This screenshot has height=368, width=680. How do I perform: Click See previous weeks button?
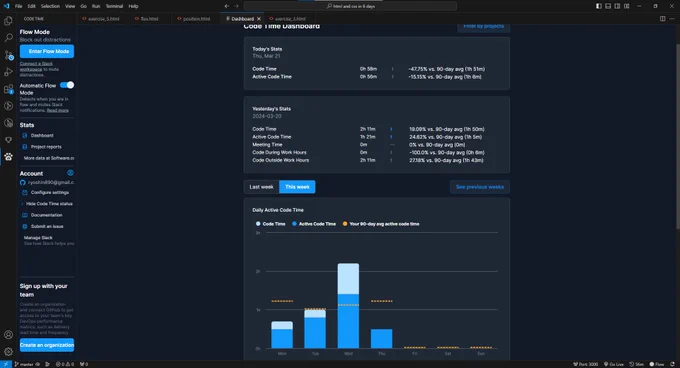480,187
